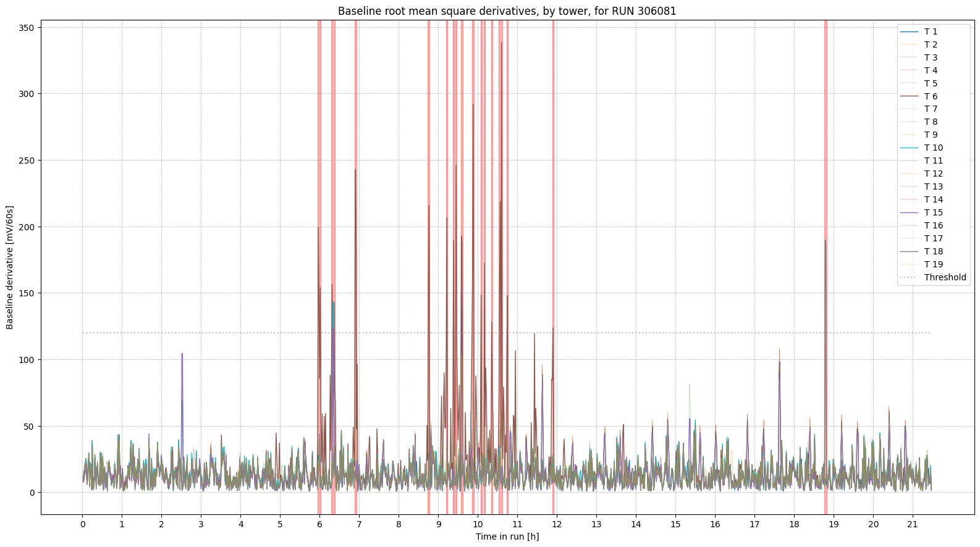The height and width of the screenshot is (547, 980).
Task: Select the Threshold legend entry
Action: [x=945, y=277]
